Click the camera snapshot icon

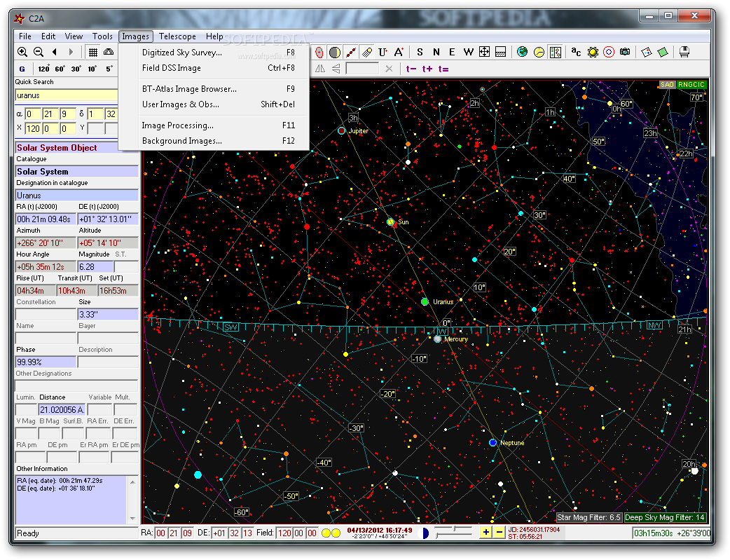coord(625,52)
